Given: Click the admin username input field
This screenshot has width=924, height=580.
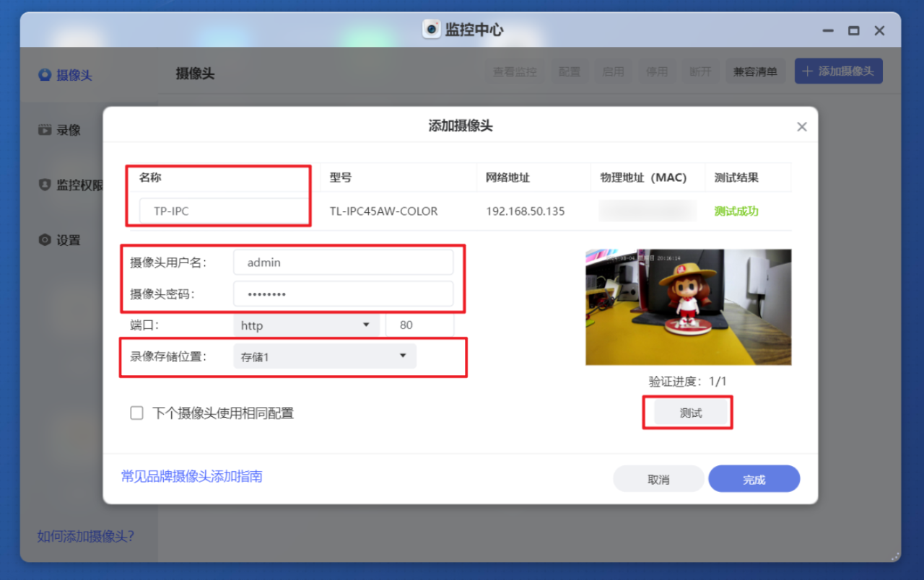Looking at the screenshot, I should (343, 262).
